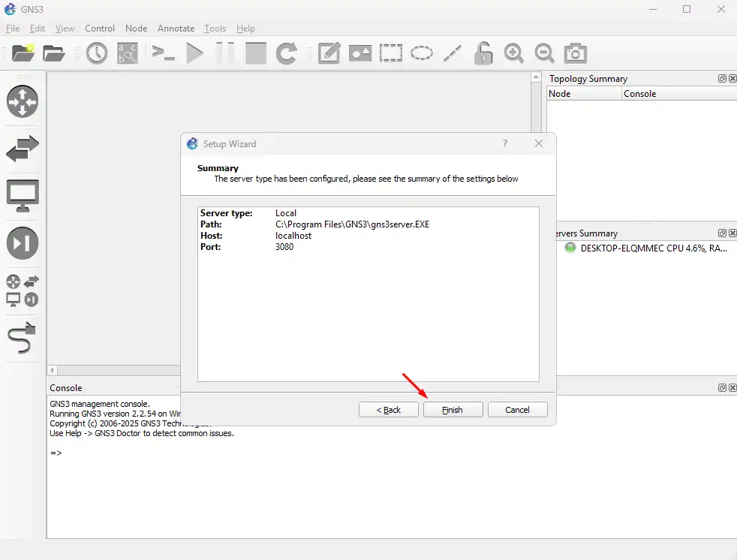
Task: Toggle the lock or unlock items icon
Action: [483, 53]
